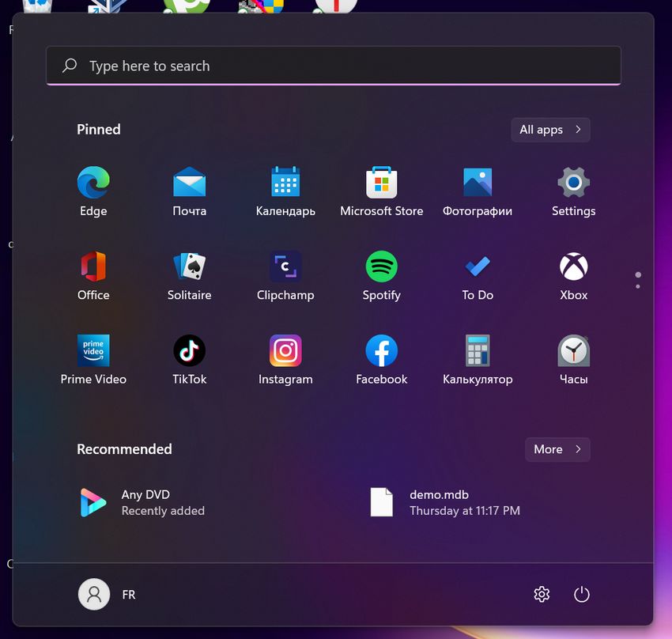This screenshot has height=639, width=672.
Task: Open settings via the bottom gear icon
Action: [x=542, y=594]
